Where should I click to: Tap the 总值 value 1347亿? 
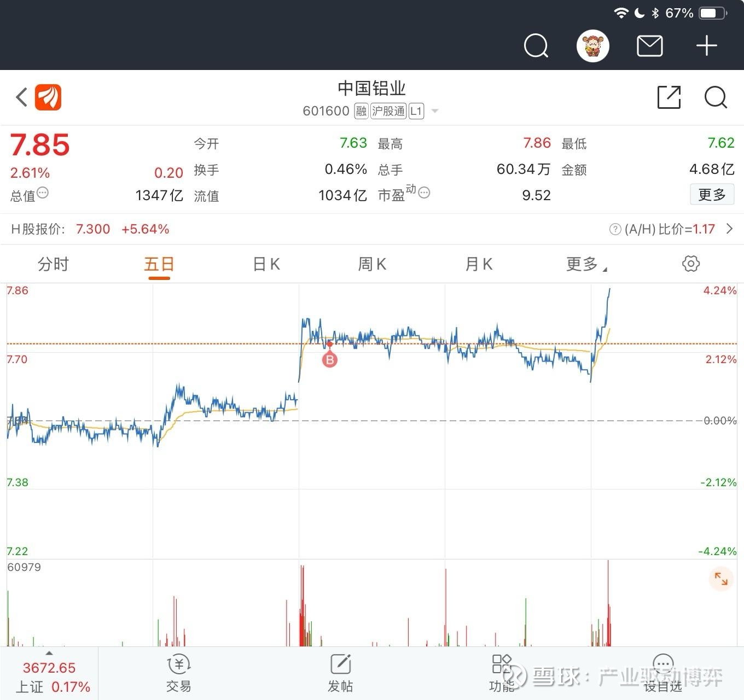coord(159,195)
